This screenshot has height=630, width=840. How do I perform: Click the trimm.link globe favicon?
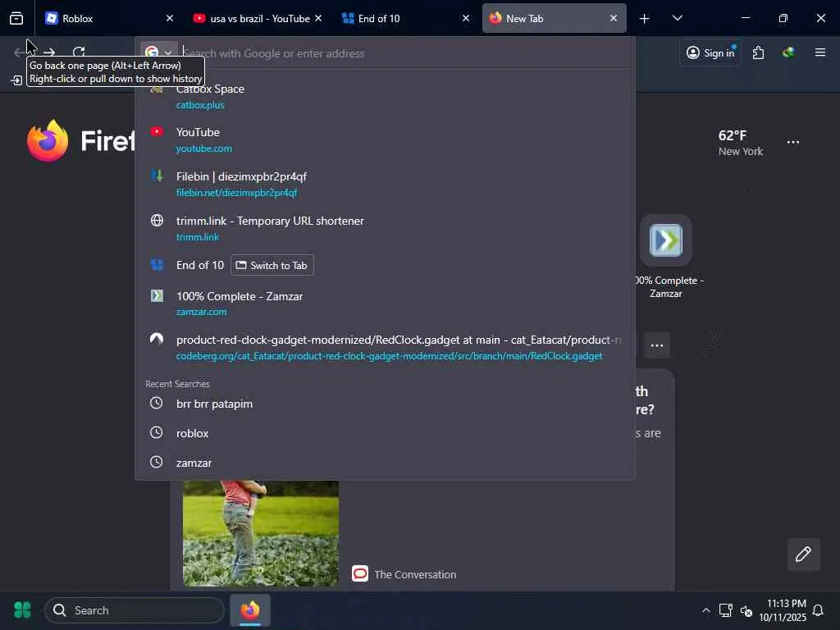coord(157,220)
